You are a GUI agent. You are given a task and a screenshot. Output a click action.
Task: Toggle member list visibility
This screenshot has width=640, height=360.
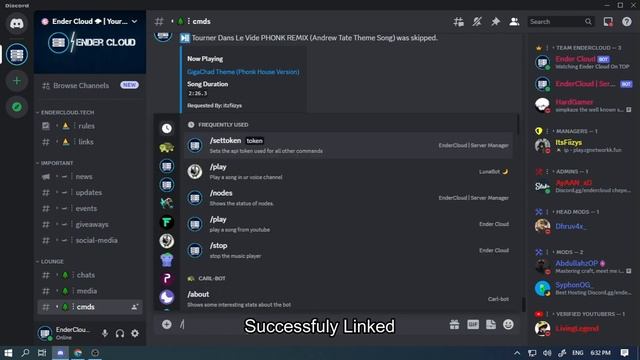click(x=514, y=22)
